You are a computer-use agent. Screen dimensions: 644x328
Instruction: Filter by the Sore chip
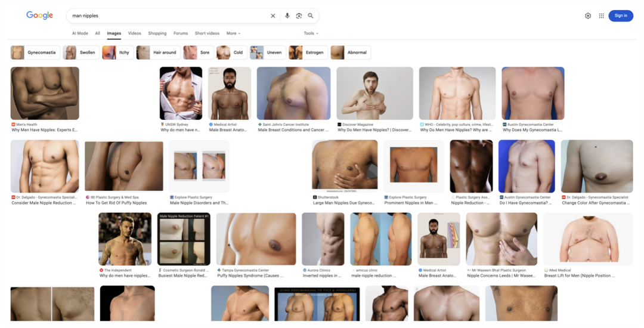coord(199,52)
